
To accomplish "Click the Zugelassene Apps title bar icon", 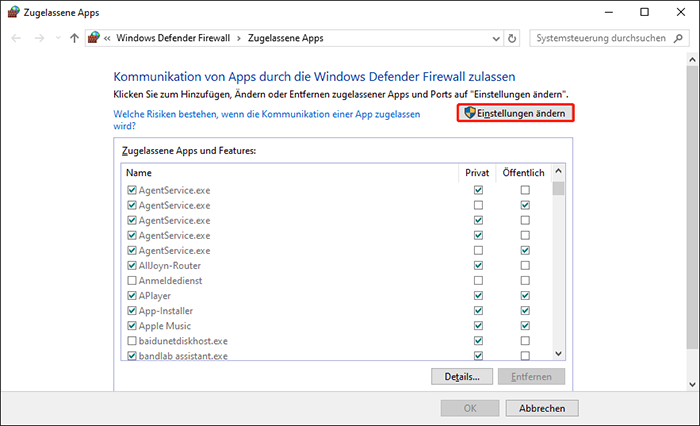I will click(x=13, y=12).
